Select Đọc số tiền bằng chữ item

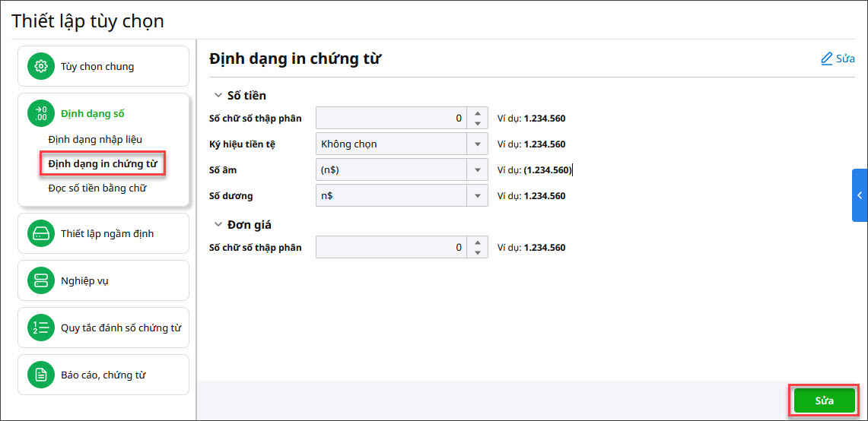[97, 188]
